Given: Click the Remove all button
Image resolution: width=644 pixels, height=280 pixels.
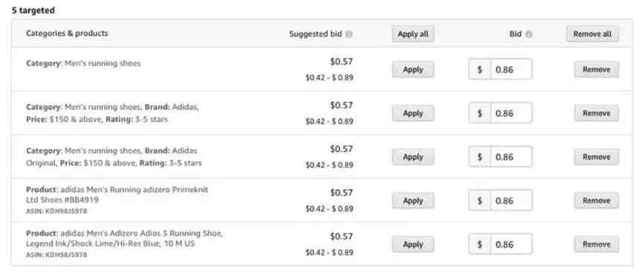Looking at the screenshot, I should (592, 34).
